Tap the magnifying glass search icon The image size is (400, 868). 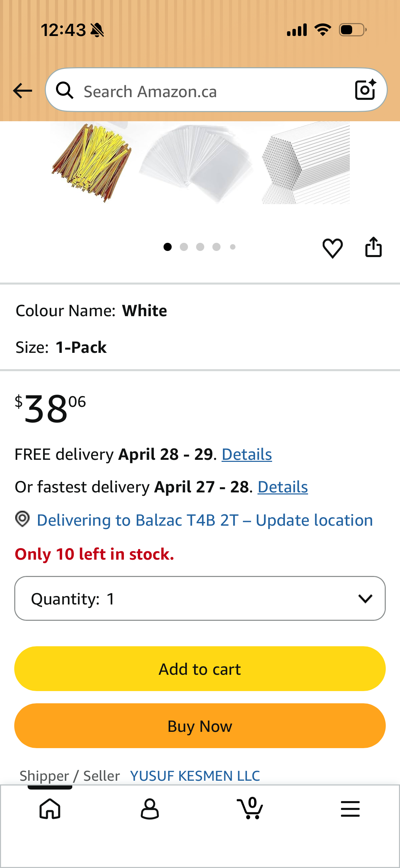coord(64,90)
